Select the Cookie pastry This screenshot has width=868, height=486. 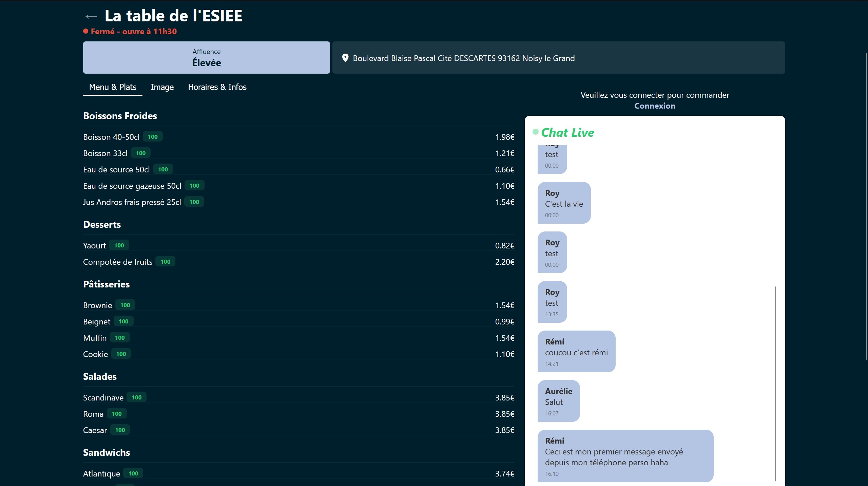coord(298,354)
